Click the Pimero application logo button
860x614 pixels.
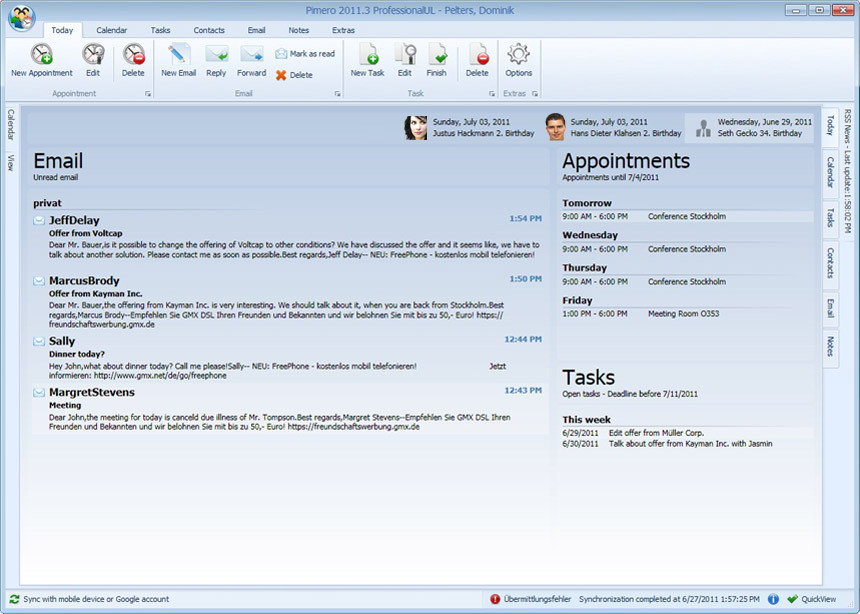[x=22, y=18]
